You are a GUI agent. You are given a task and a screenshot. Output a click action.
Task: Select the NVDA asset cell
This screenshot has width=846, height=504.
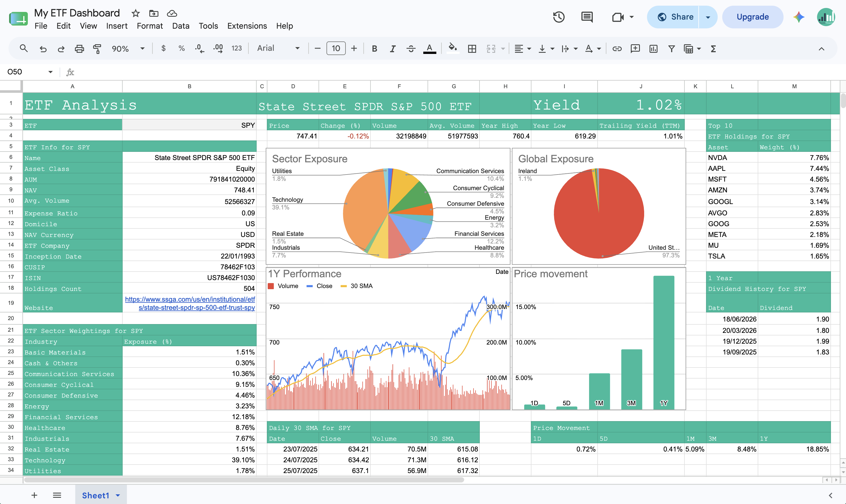pos(732,157)
